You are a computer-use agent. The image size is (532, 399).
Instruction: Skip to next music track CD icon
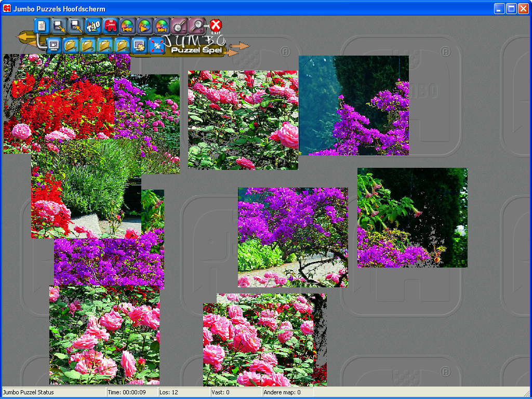(x=162, y=25)
